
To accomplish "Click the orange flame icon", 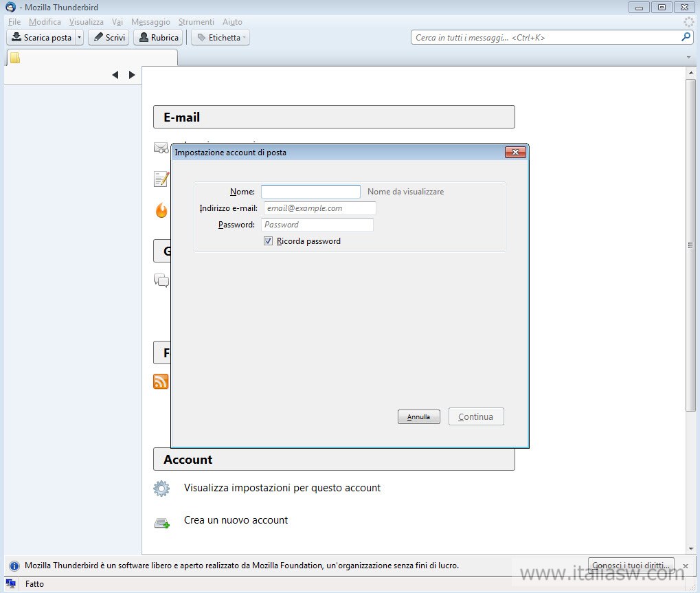I will coord(161,210).
